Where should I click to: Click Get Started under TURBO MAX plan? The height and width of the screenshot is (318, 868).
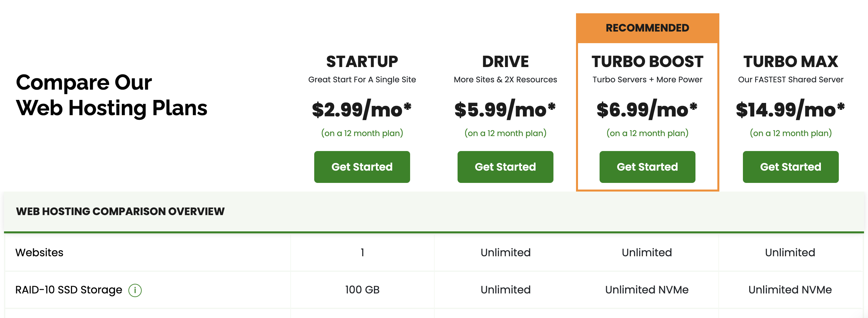click(790, 167)
